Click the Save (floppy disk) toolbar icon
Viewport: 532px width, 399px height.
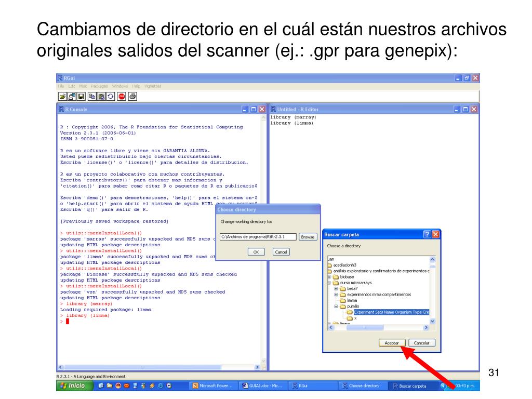[x=81, y=97]
